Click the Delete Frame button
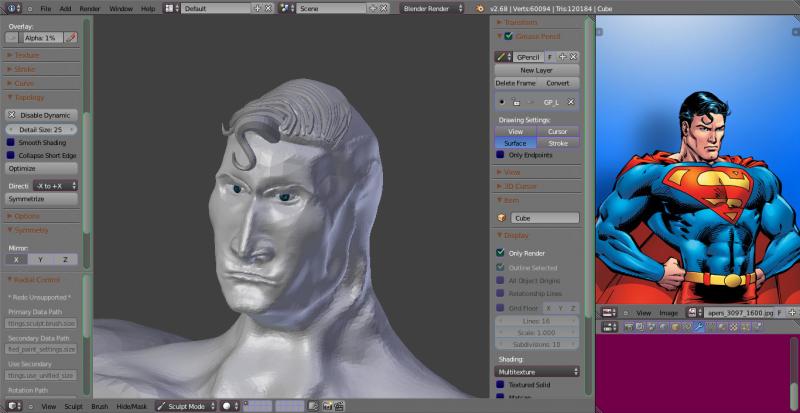Viewport: 800px width, 413px height. pos(515,83)
